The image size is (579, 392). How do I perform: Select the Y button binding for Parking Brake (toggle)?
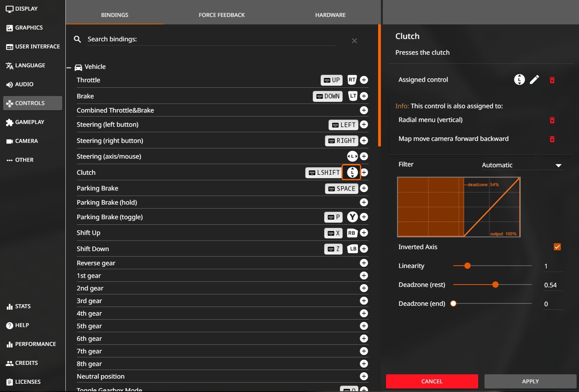(x=353, y=217)
